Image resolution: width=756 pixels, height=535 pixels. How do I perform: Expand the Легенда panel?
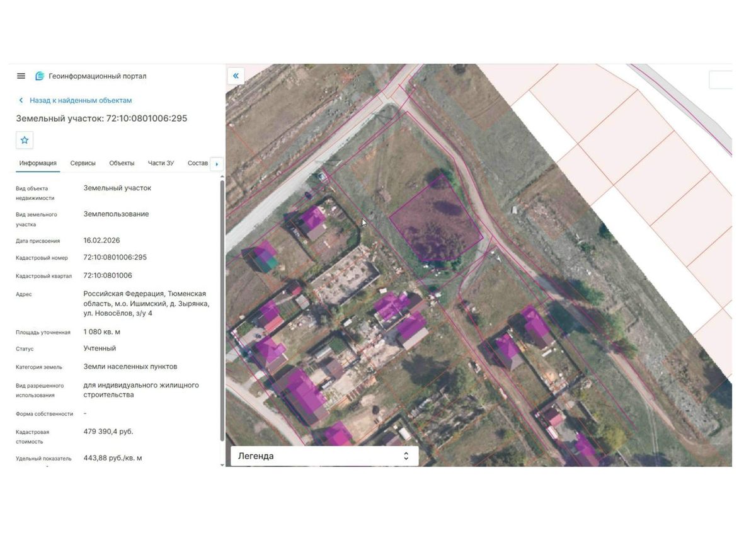(x=324, y=456)
